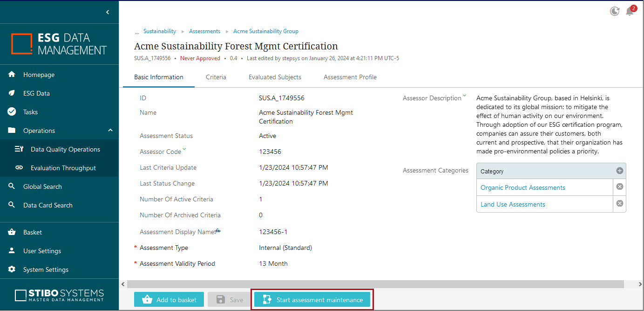Viewport: 644px width, 311px height.
Task: Navigate to Assessments breadcrumb
Action: click(204, 31)
